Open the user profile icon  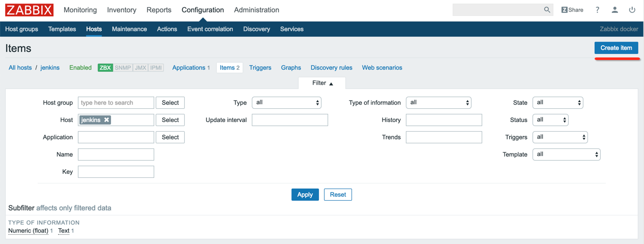[614, 10]
